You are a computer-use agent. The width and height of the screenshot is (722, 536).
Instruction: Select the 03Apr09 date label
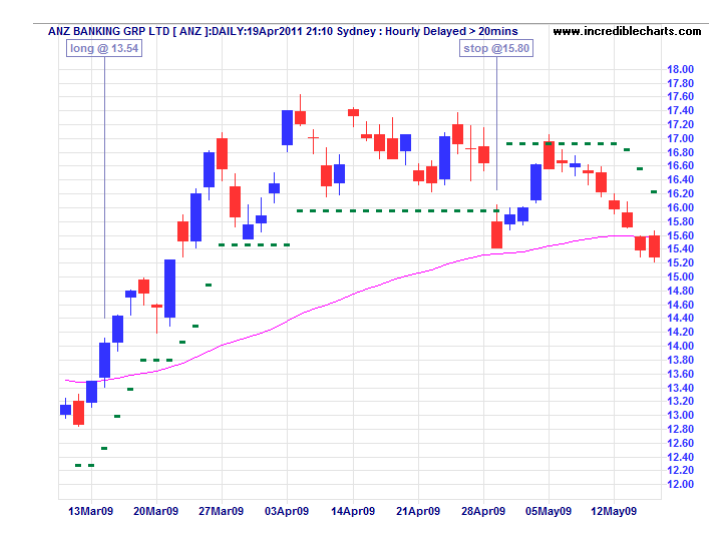pos(286,511)
